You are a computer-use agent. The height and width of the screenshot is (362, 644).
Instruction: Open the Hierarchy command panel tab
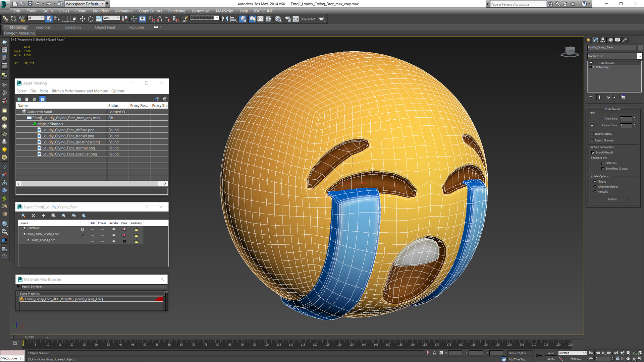tap(603, 40)
